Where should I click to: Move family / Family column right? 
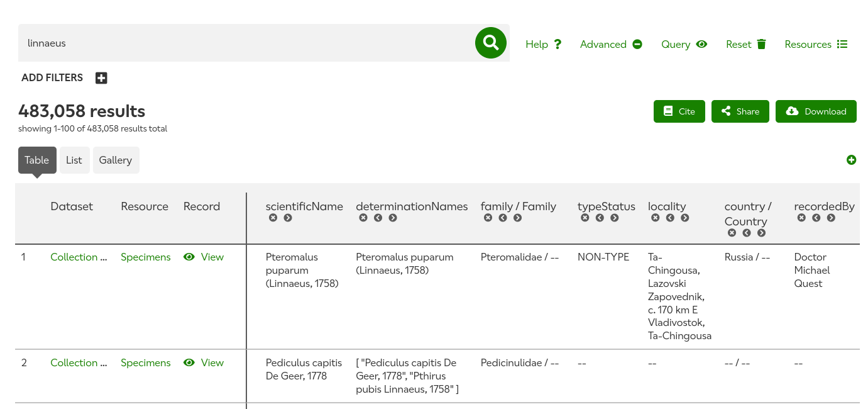coord(517,218)
